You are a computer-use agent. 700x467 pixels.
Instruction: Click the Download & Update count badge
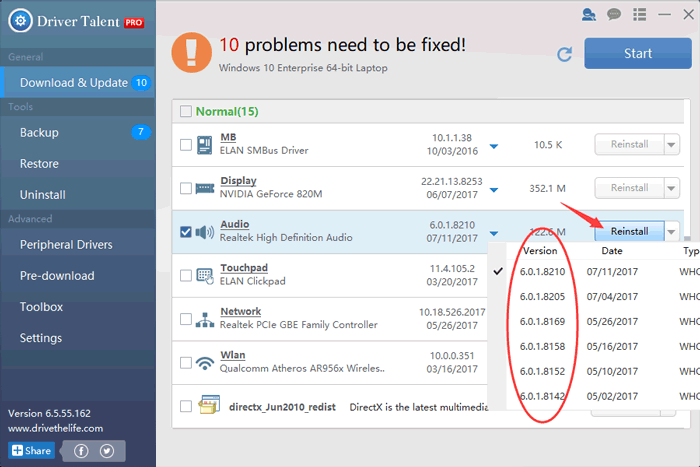141,83
